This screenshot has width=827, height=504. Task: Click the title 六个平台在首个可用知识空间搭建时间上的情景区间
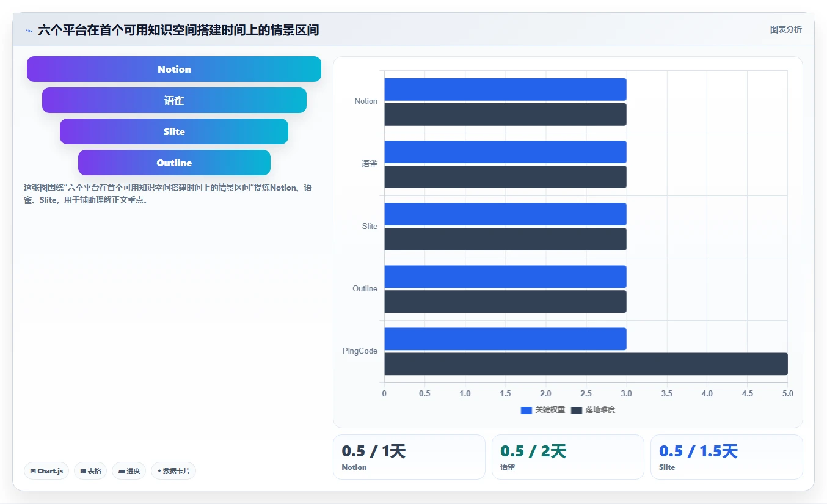(x=178, y=30)
